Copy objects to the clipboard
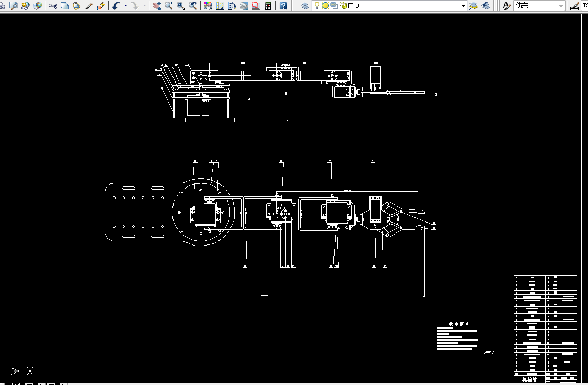 pyautogui.click(x=64, y=6)
